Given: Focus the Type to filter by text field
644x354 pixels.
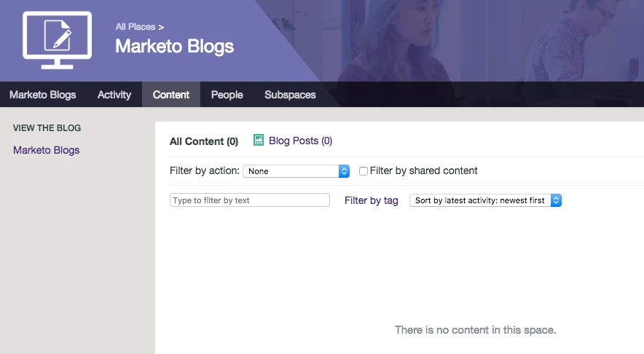Looking at the screenshot, I should click(x=250, y=200).
